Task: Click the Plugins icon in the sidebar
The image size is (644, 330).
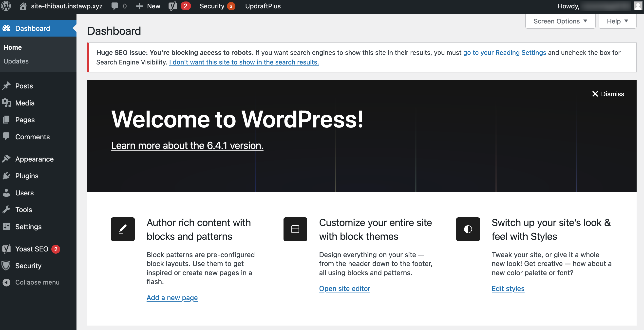Action: [7, 176]
